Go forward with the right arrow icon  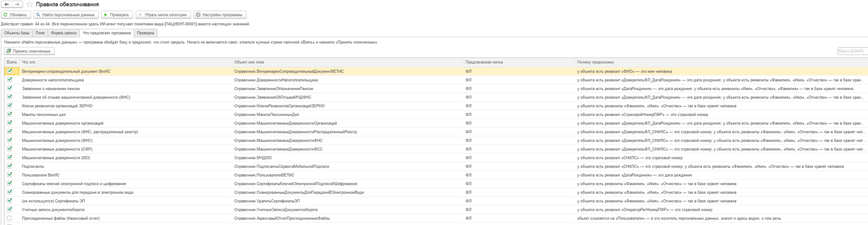(x=17, y=4)
